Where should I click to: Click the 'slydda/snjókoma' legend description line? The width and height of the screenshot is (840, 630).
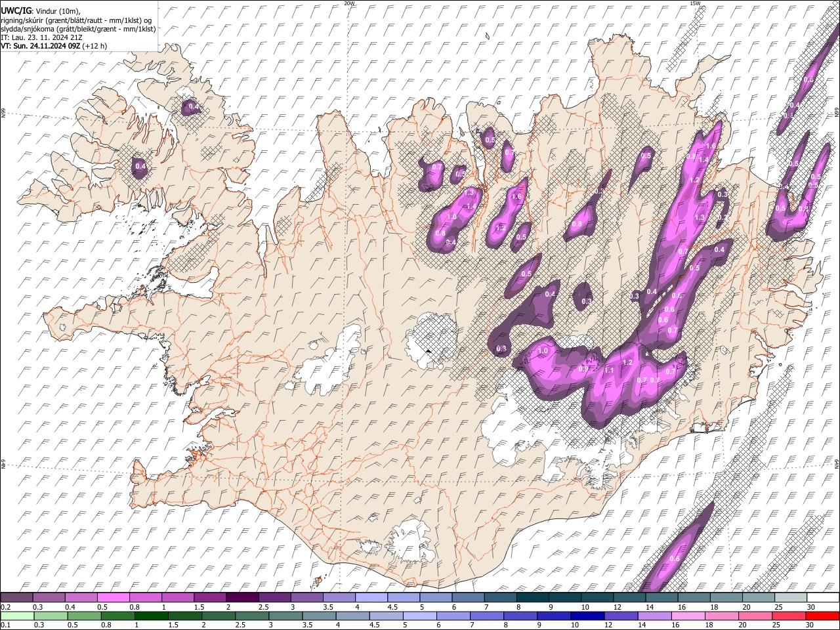tap(79, 29)
